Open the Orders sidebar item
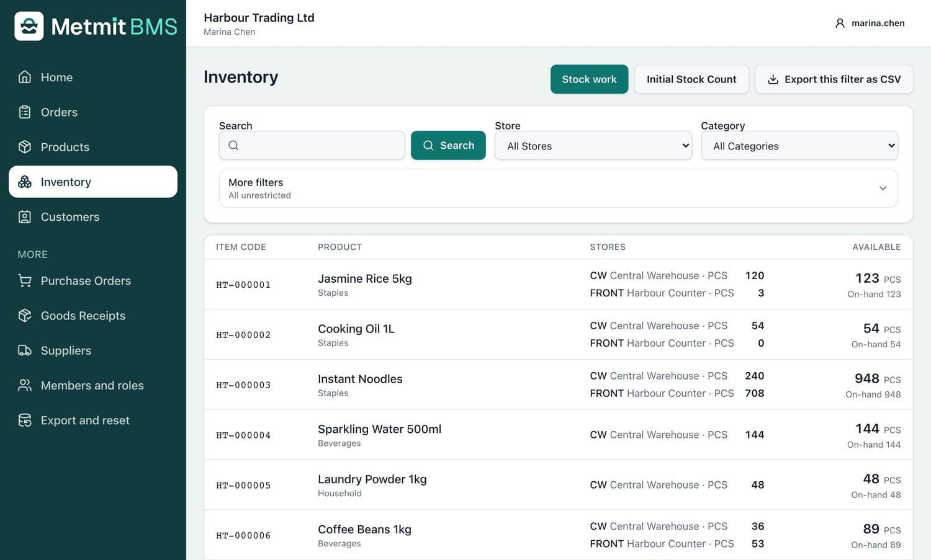Image resolution: width=931 pixels, height=560 pixels. point(93,112)
